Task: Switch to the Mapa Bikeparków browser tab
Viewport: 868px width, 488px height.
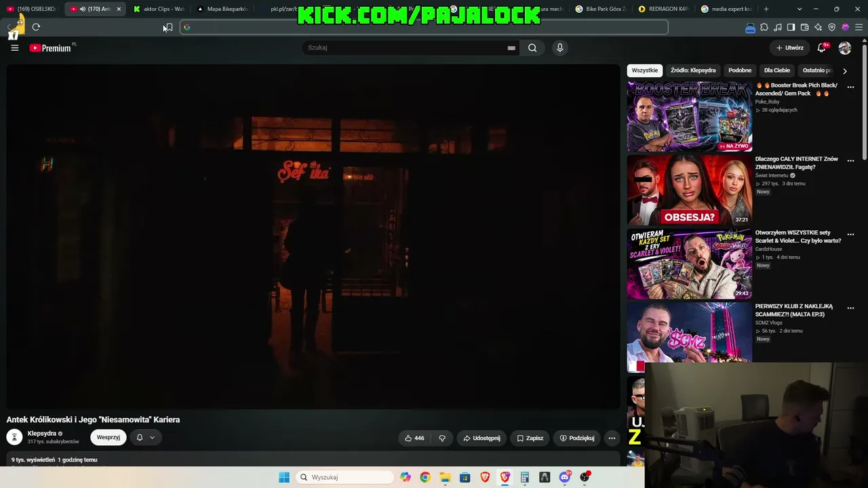Action: tap(222, 9)
